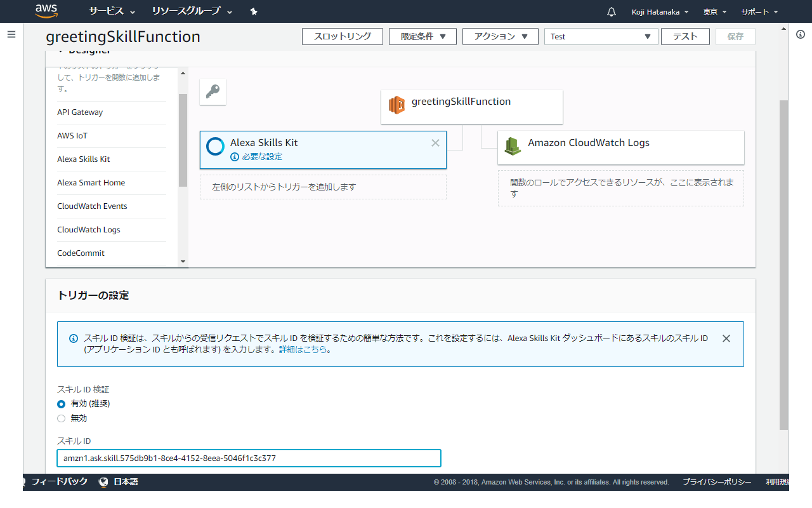Click trigger list scroll up arrow
The image size is (812, 508).
tap(183, 73)
